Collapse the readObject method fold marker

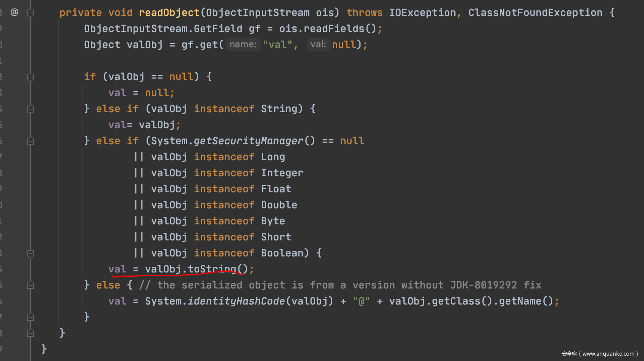point(31,13)
